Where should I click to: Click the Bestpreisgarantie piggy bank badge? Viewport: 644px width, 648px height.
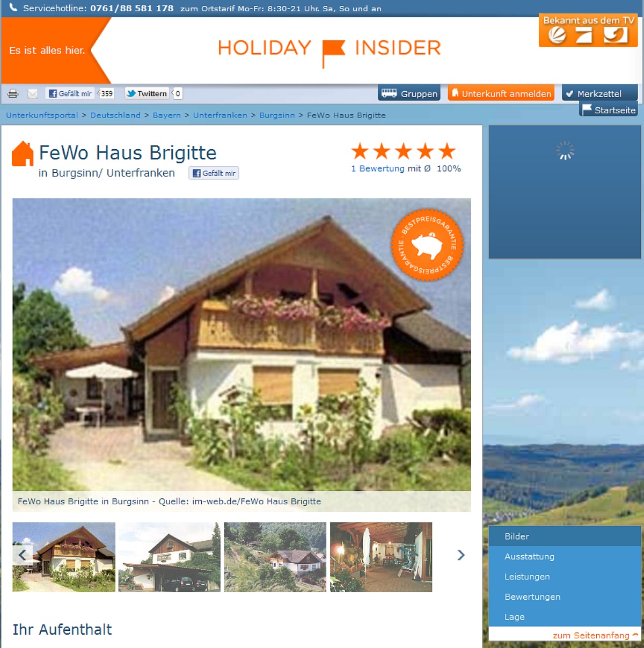(x=427, y=245)
